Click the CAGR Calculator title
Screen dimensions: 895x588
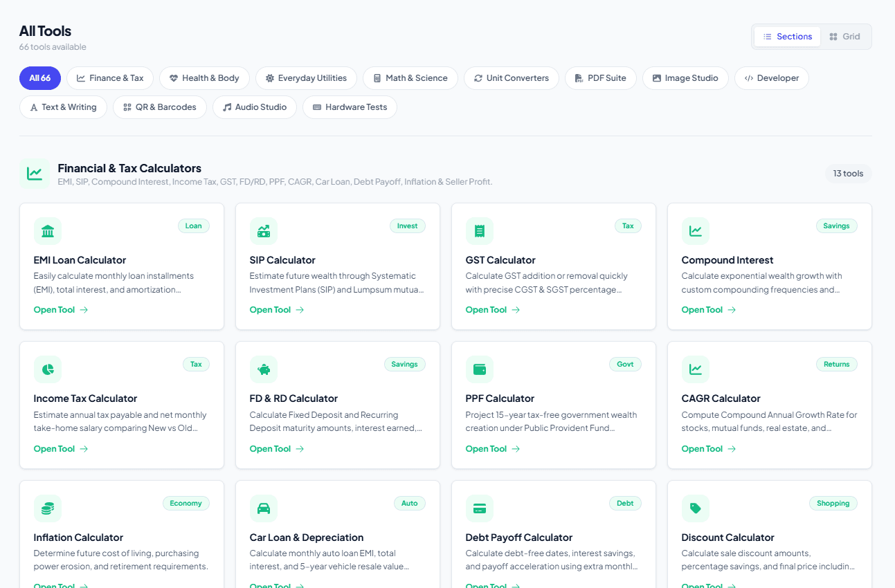click(721, 398)
